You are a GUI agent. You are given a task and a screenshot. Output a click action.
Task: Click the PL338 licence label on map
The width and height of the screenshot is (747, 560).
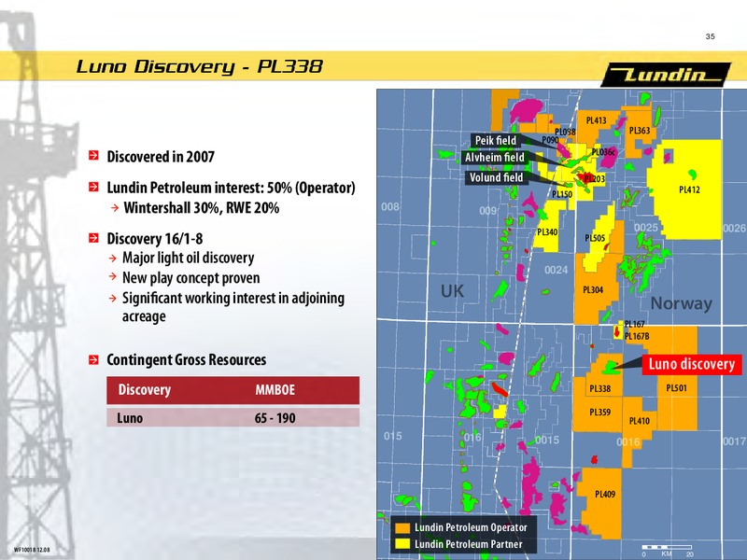tap(599, 389)
